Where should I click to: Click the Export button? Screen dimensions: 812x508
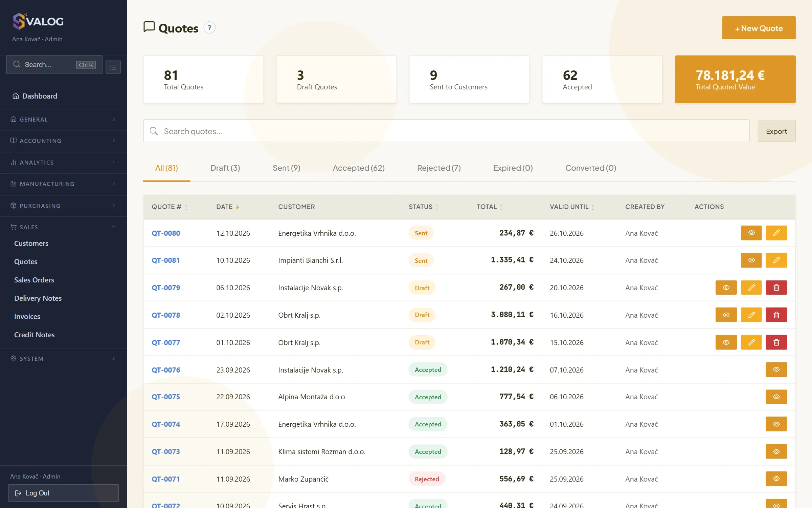[x=776, y=131]
